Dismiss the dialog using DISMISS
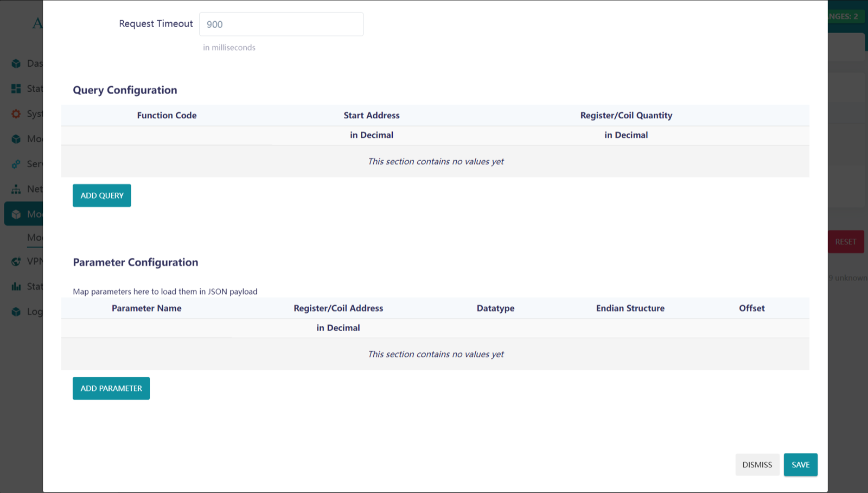This screenshot has width=868, height=493. (x=757, y=465)
